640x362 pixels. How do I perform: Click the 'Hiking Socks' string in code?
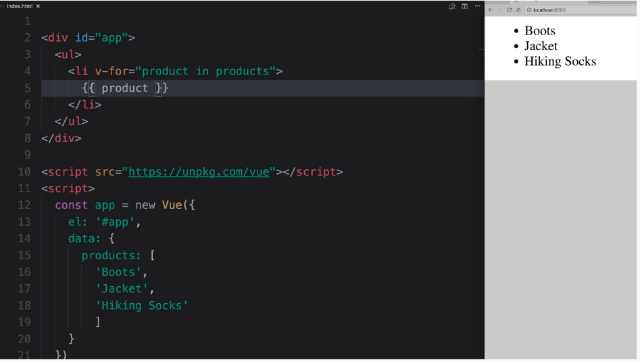[x=142, y=306]
